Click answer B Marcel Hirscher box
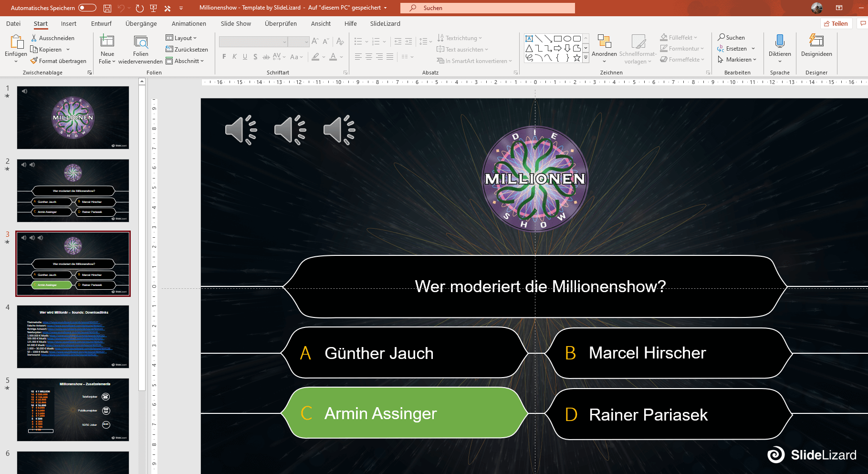Screen dimensions: 868x474 (x=668, y=353)
